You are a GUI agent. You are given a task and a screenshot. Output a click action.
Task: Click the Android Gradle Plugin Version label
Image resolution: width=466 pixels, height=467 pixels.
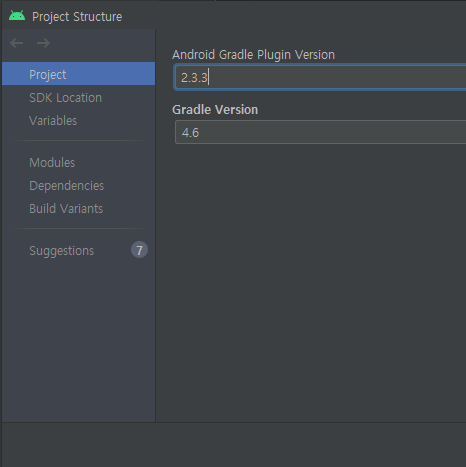253,55
